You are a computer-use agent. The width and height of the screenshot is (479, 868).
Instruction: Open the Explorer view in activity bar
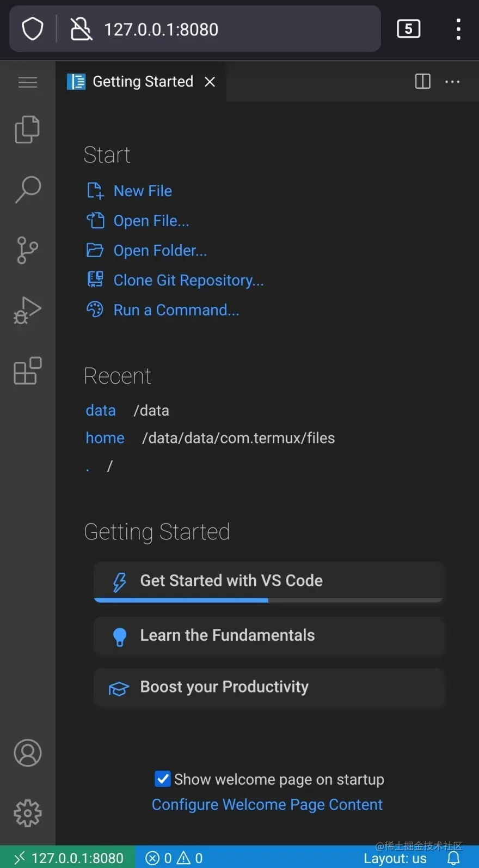click(x=28, y=130)
